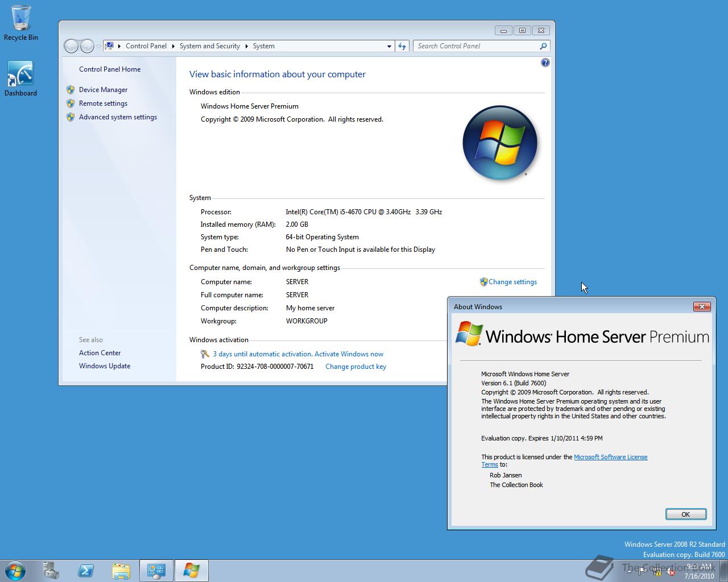Expand arrow after System and Security breadcrumb
This screenshot has height=582, width=728.
point(247,46)
